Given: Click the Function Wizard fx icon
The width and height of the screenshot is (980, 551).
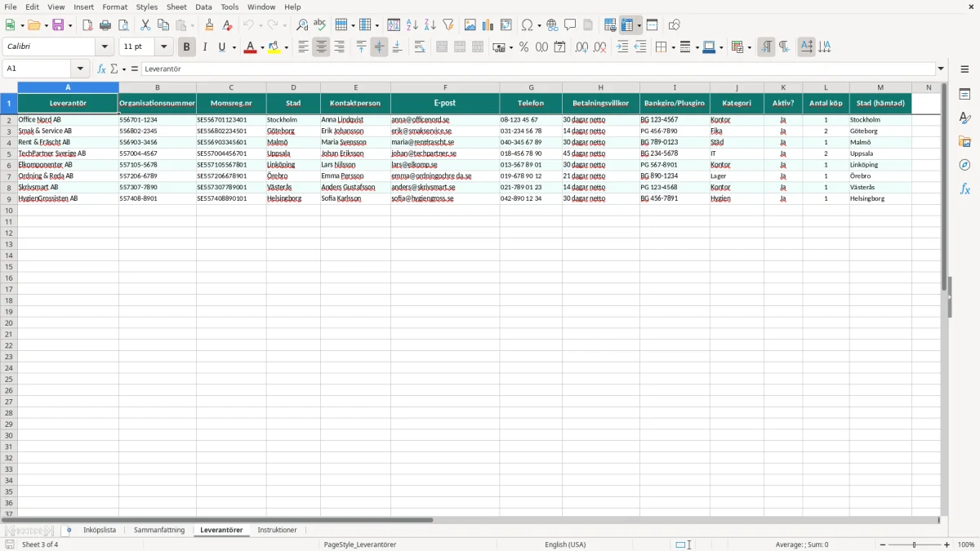Looking at the screenshot, I should pyautogui.click(x=101, y=69).
